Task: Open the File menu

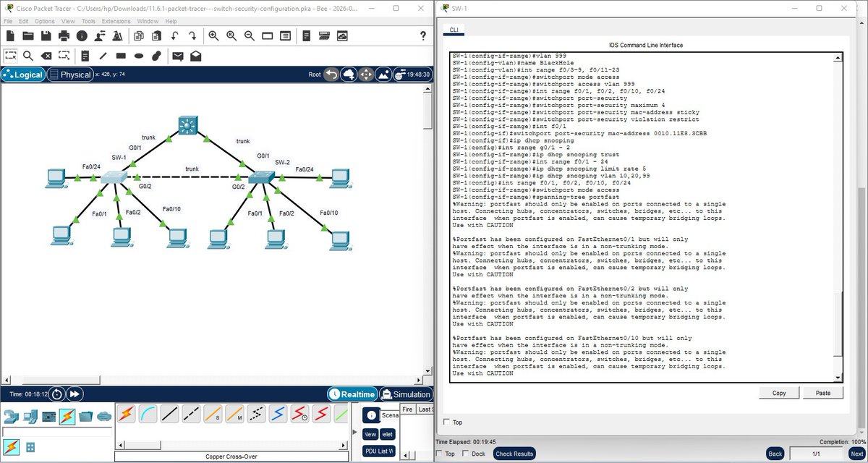Action: [x=9, y=21]
